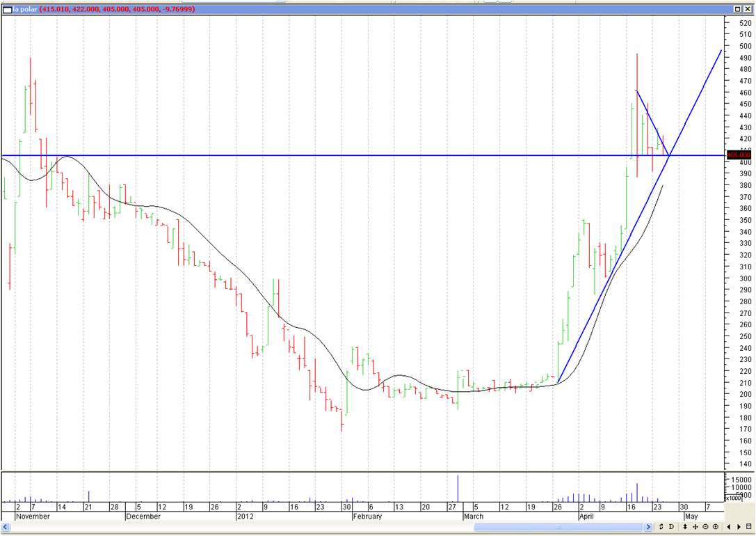The image size is (756, 536).
Task: Click the tall late-February volume bar
Action: click(x=458, y=487)
